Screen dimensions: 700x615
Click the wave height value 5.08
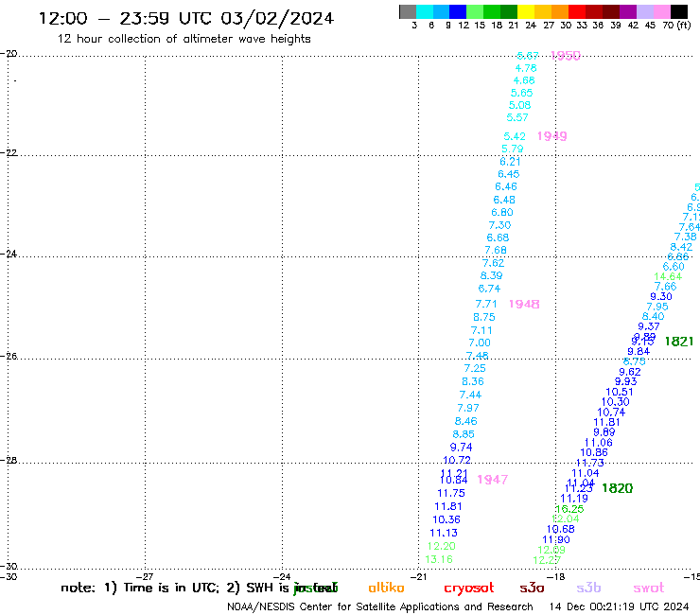pyautogui.click(x=519, y=105)
